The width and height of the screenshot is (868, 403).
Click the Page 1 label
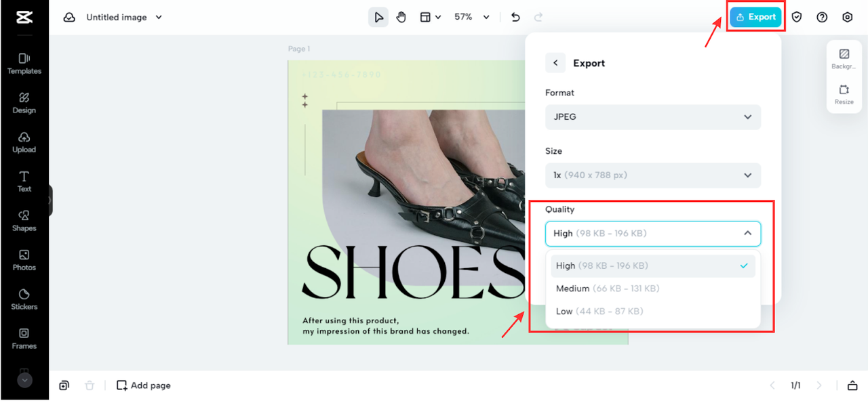click(299, 49)
